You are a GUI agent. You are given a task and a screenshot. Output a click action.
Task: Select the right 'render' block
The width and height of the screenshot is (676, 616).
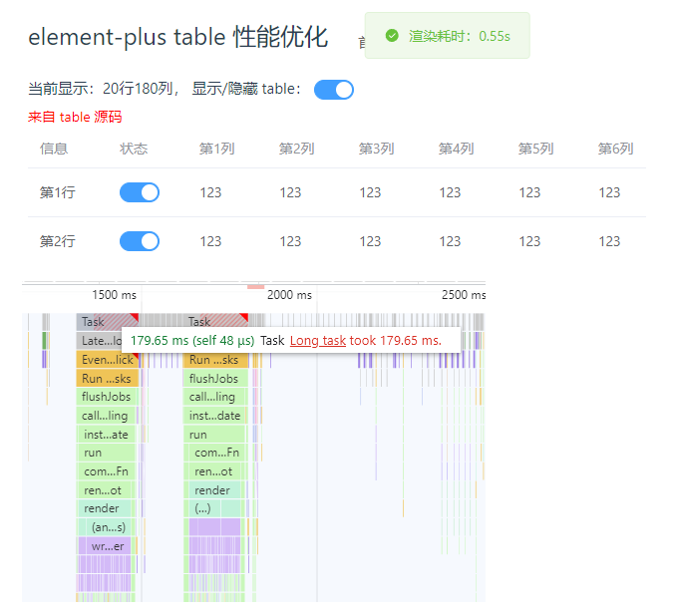[214, 490]
